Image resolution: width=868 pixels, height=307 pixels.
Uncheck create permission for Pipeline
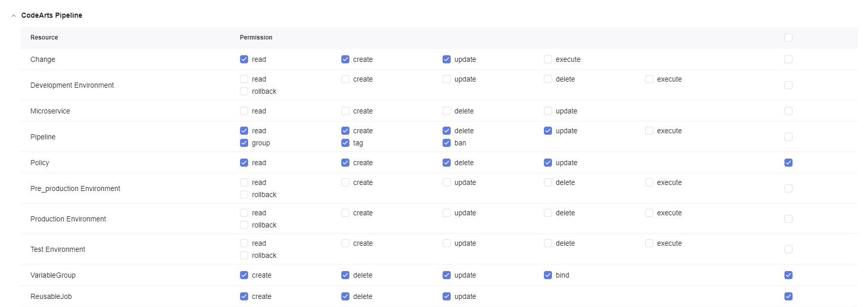point(345,131)
